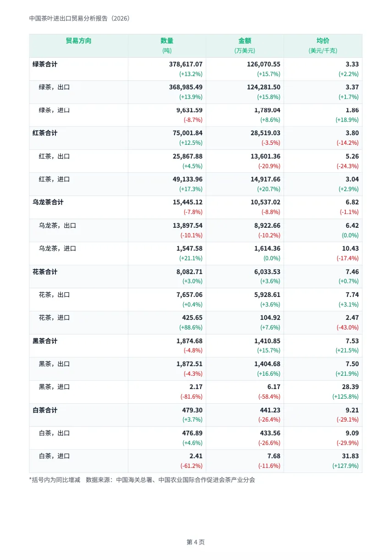Click the quantity value 378,617.07
The image size is (392, 560).
185,64
